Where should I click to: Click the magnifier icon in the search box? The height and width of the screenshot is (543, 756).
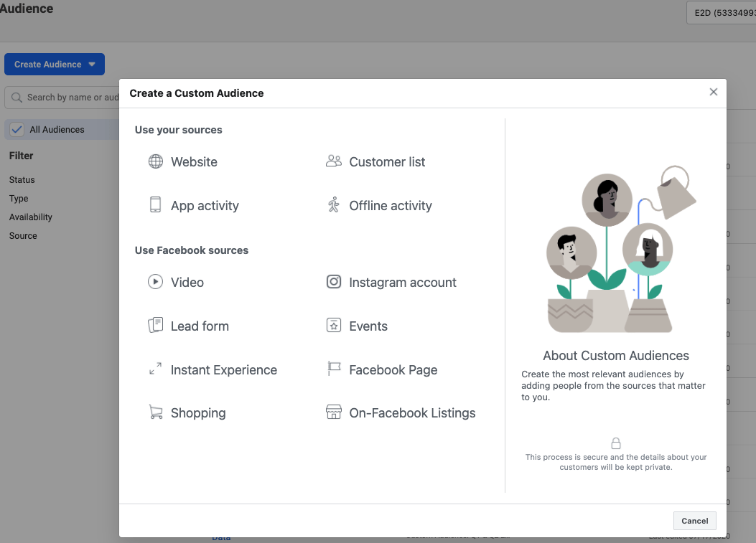(17, 98)
